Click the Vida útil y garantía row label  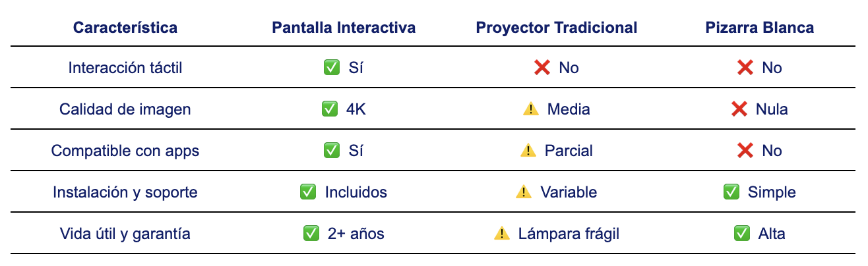(125, 234)
